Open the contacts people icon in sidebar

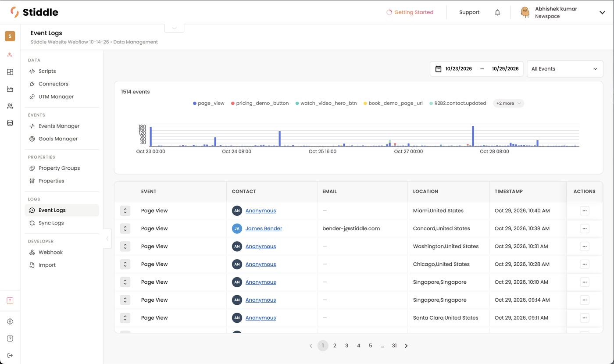tap(10, 106)
